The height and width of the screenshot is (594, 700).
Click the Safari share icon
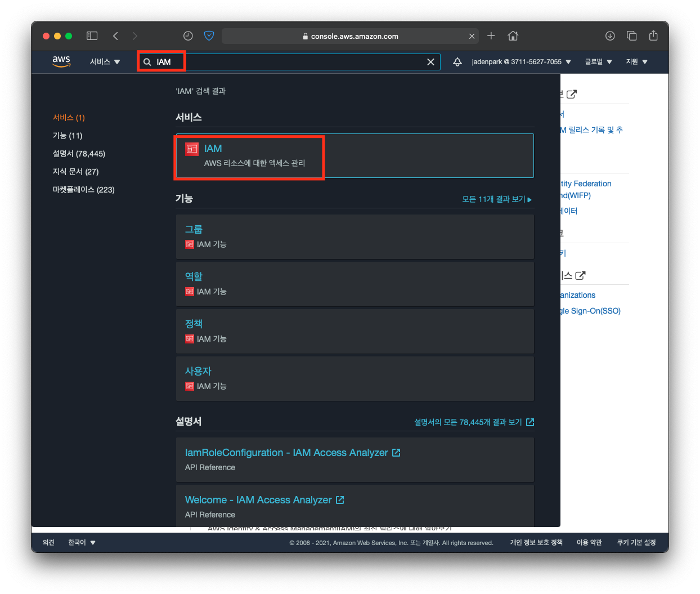click(x=653, y=35)
